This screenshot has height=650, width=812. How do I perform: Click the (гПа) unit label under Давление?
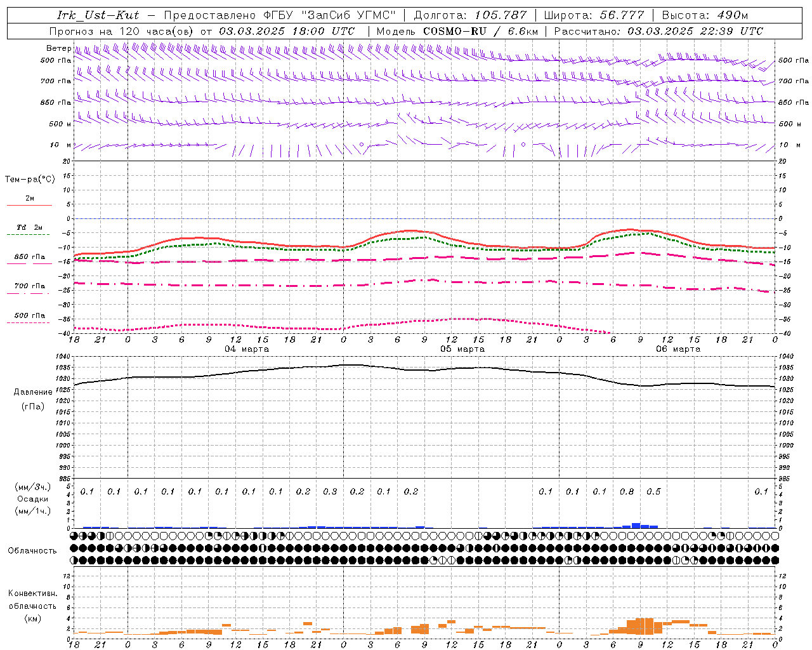(33, 407)
